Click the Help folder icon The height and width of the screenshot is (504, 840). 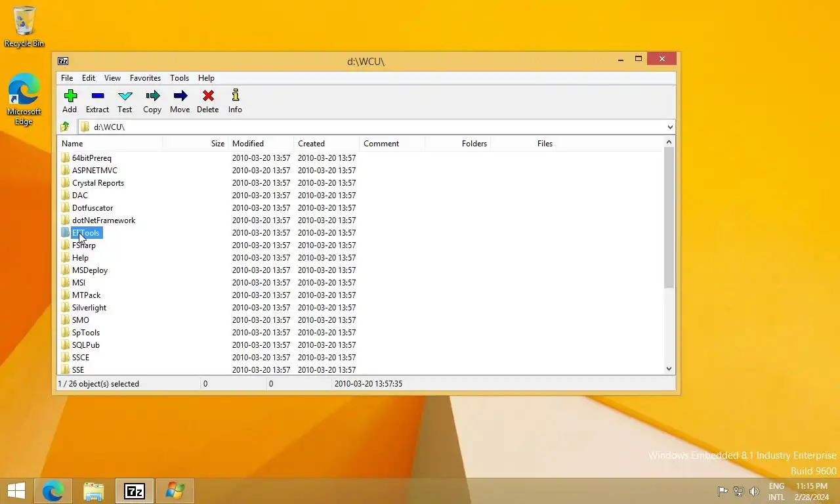[65, 258]
